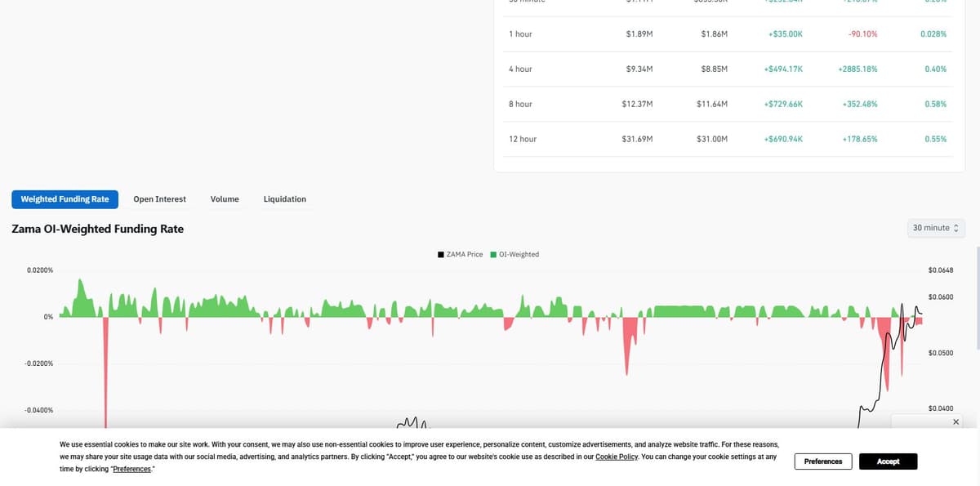
Task: Click the 12 hour row label
Action: click(523, 140)
